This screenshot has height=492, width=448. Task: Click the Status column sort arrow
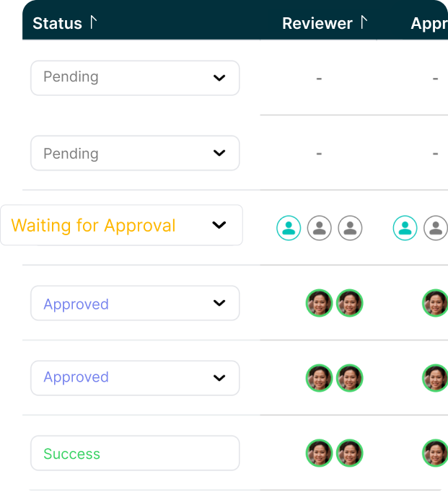(x=93, y=22)
